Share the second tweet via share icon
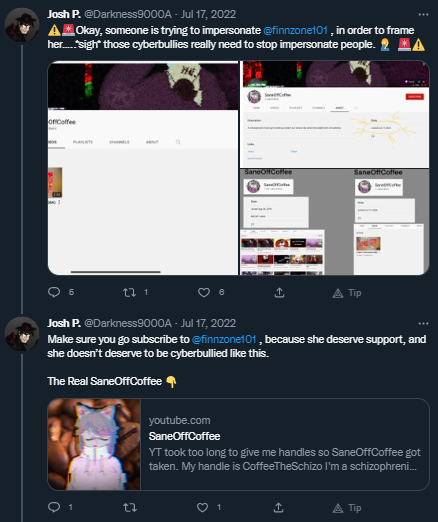The width and height of the screenshot is (438, 522). (279, 507)
